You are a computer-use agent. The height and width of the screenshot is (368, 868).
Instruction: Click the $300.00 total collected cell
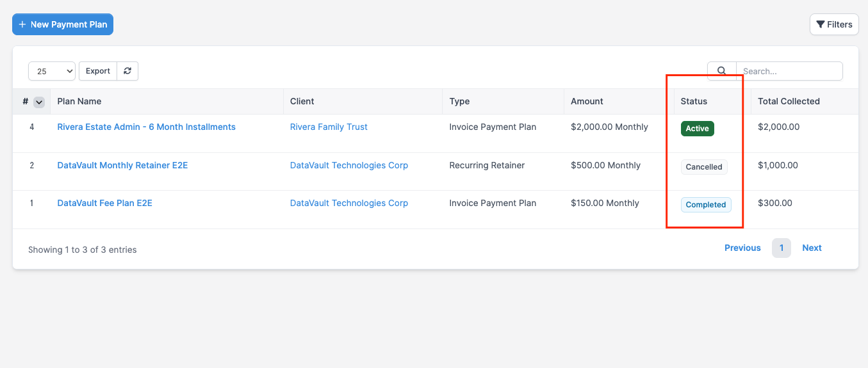coord(775,203)
